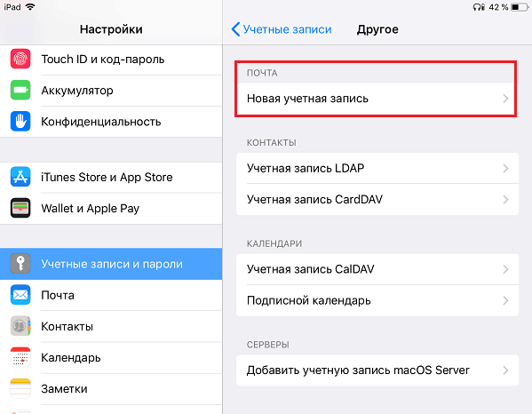
Task: Tap the blue hand Privacy icon
Action: [x=20, y=122]
